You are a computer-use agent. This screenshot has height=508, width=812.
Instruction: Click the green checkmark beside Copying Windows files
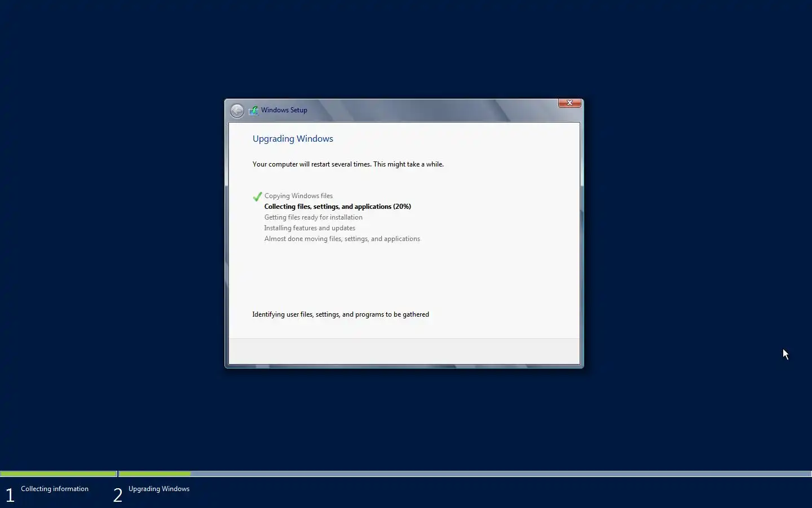pos(257,196)
